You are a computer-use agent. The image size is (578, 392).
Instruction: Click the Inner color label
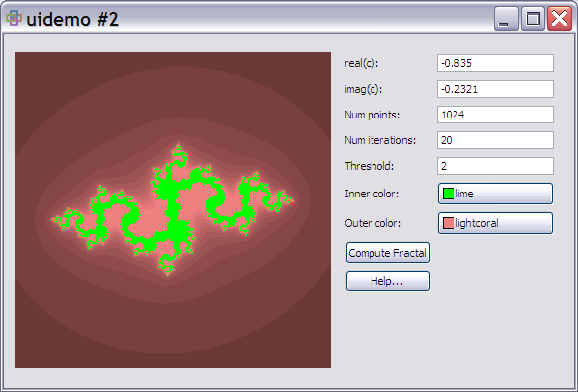[372, 194]
